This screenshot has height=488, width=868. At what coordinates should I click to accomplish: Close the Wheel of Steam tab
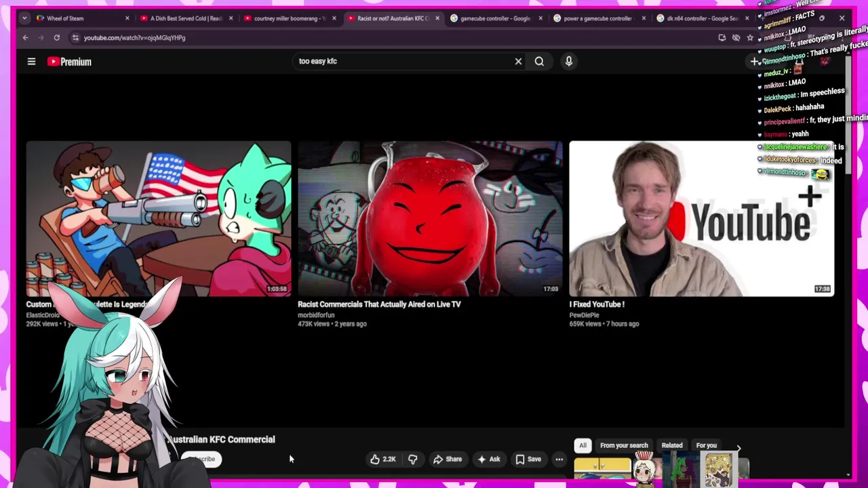[x=127, y=18]
